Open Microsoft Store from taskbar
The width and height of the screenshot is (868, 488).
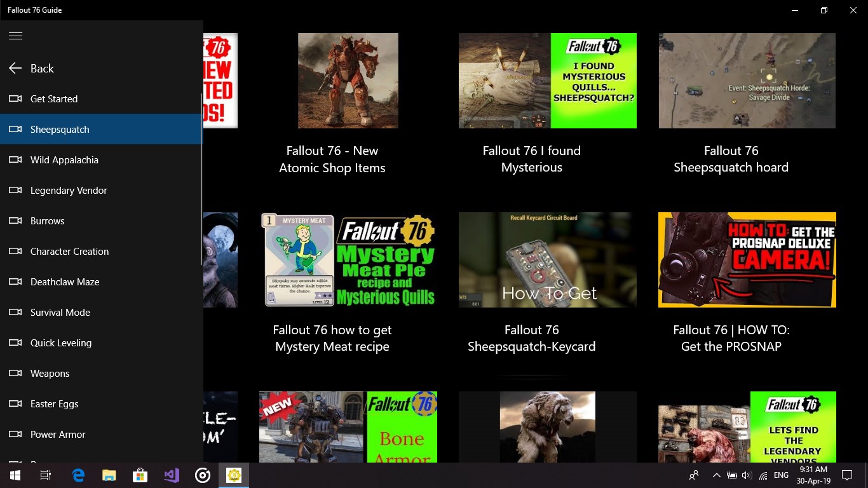coord(140,475)
